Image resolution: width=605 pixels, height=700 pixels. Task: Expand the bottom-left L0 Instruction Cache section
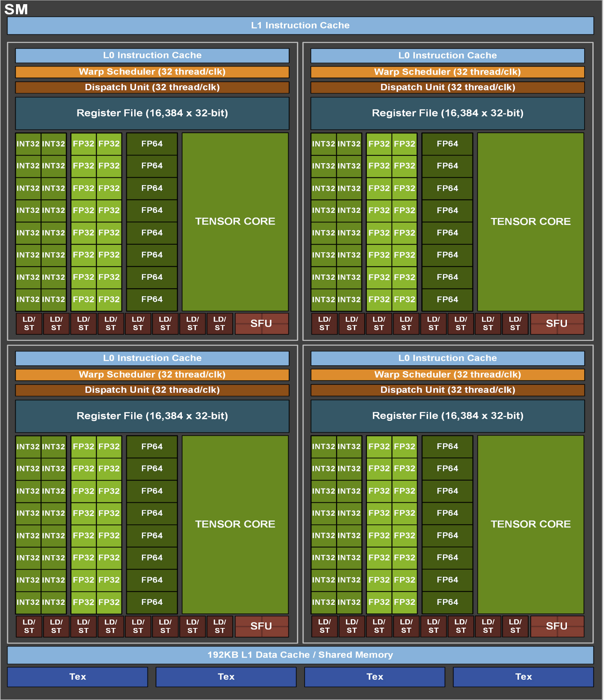pos(152,358)
